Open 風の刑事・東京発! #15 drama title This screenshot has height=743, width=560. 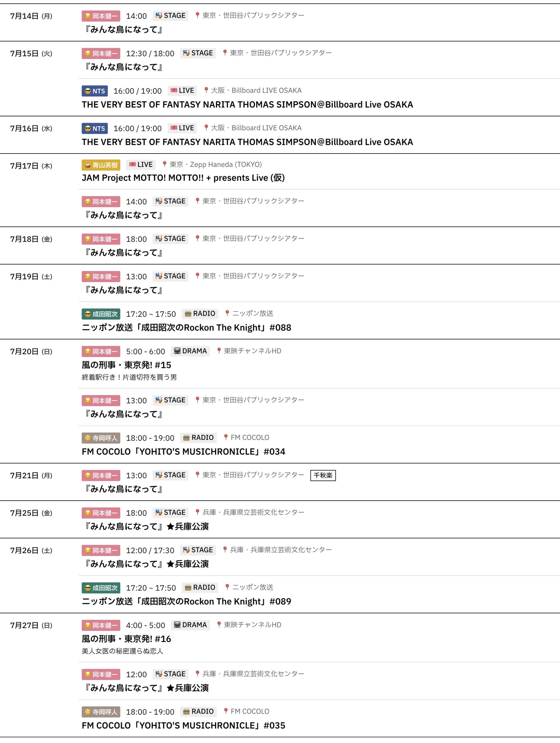(126, 365)
